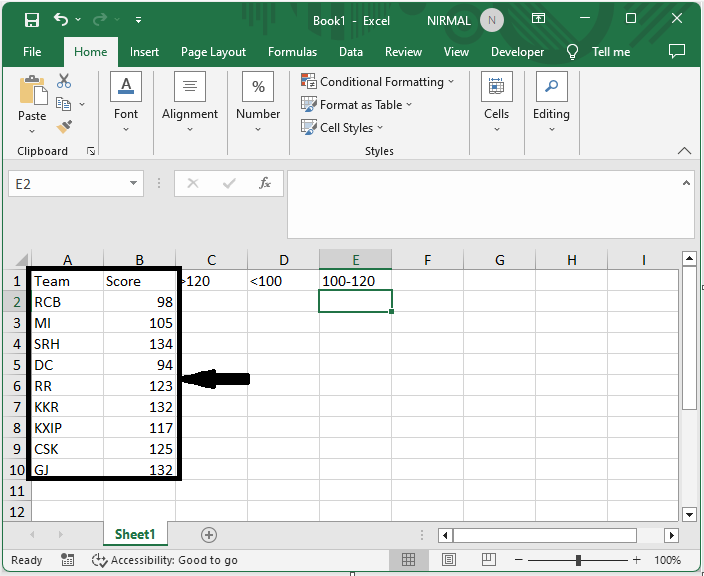Screen dimensions: 704x576
Task: Switch to Page Break Preview icon
Action: pyautogui.click(x=488, y=560)
